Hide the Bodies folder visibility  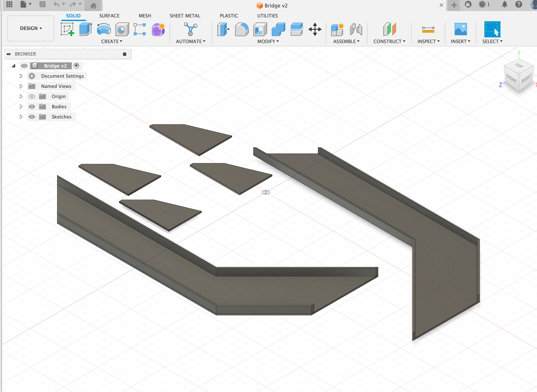click(32, 107)
